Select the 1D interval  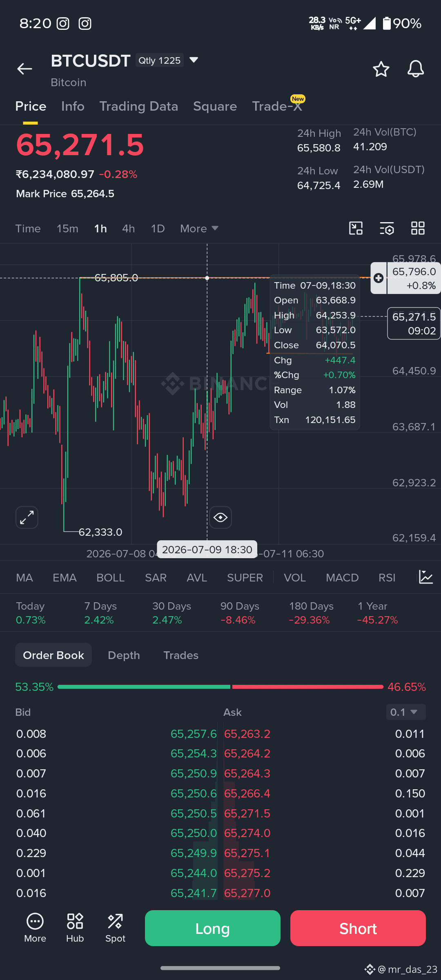(x=158, y=228)
